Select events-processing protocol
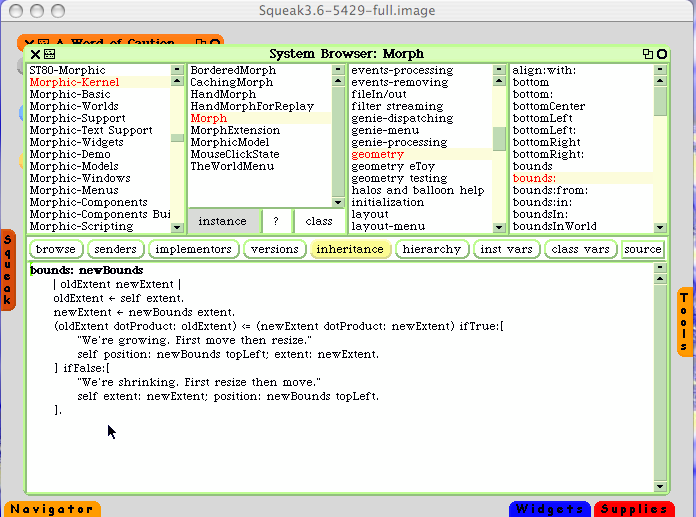The image size is (696, 517). (x=421, y=70)
